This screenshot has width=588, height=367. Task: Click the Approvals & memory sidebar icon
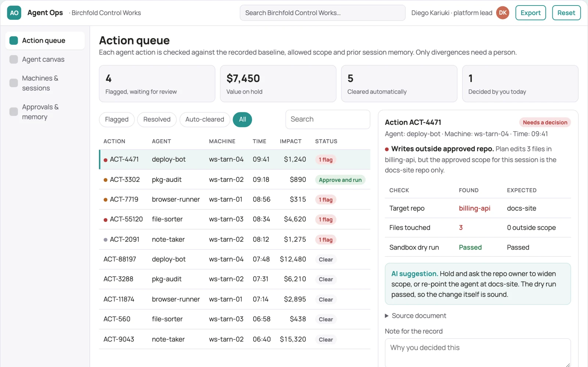(x=14, y=112)
